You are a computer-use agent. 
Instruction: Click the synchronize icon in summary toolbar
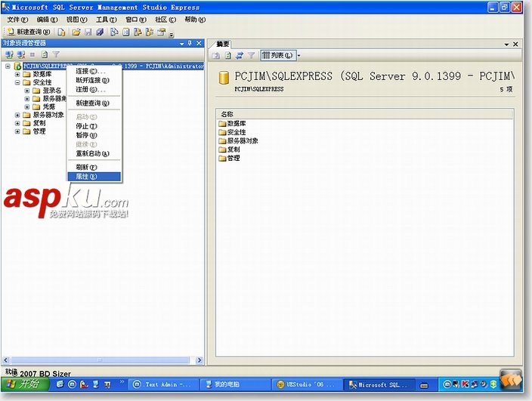tap(240, 55)
